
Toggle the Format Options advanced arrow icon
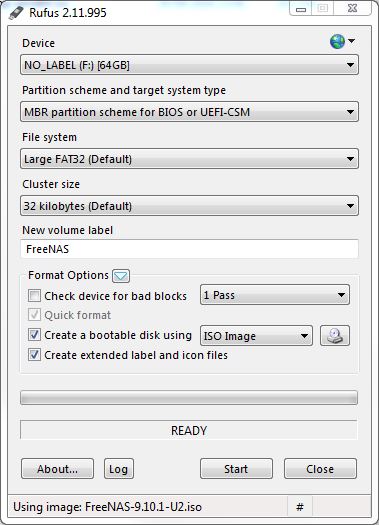coord(121,276)
